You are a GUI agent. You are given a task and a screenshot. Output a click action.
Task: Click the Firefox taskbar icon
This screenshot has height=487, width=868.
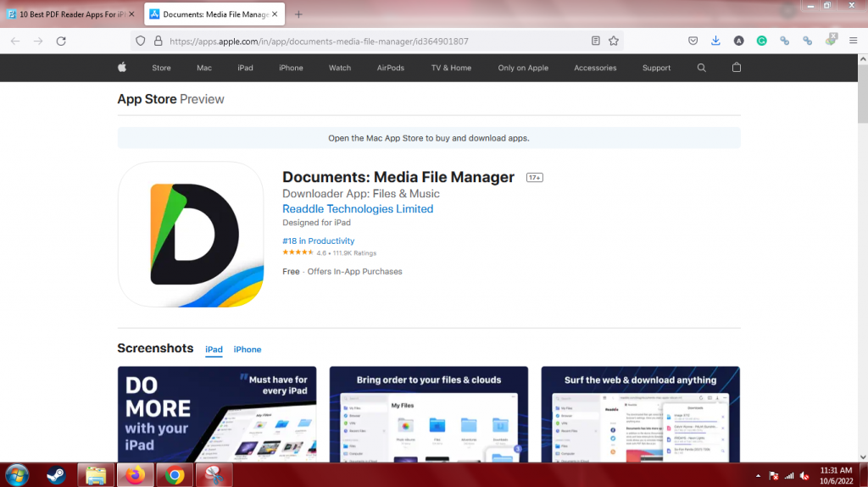[135, 475]
